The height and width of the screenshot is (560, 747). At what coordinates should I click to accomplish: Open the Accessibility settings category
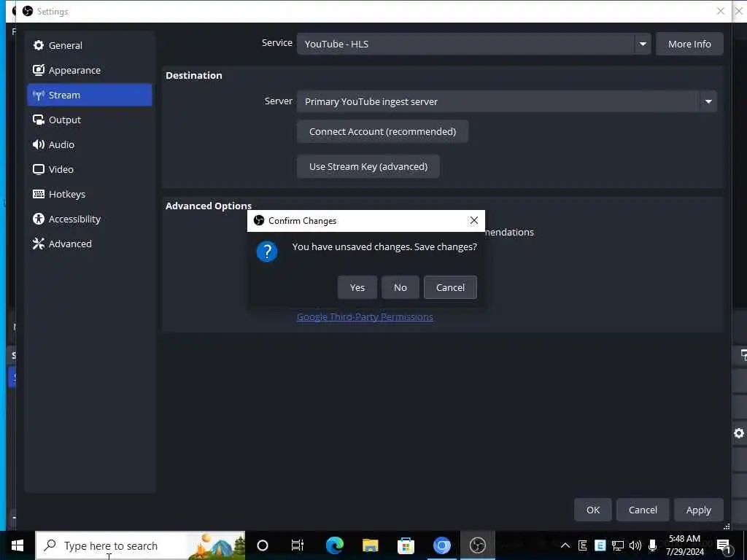tap(90, 219)
